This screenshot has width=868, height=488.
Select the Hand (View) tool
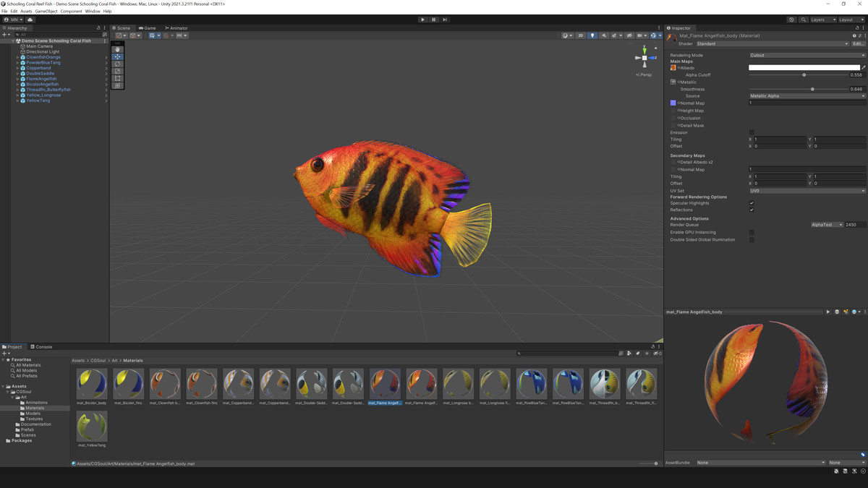coord(117,49)
